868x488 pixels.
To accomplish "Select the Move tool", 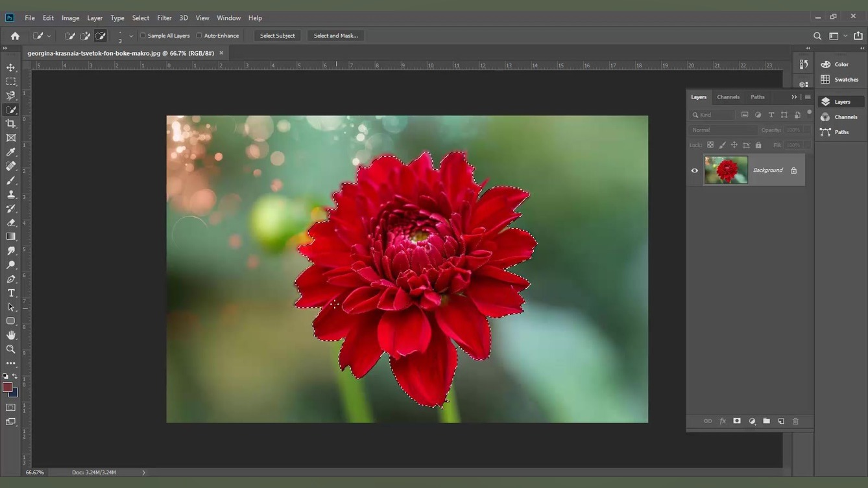I will pyautogui.click(x=11, y=67).
